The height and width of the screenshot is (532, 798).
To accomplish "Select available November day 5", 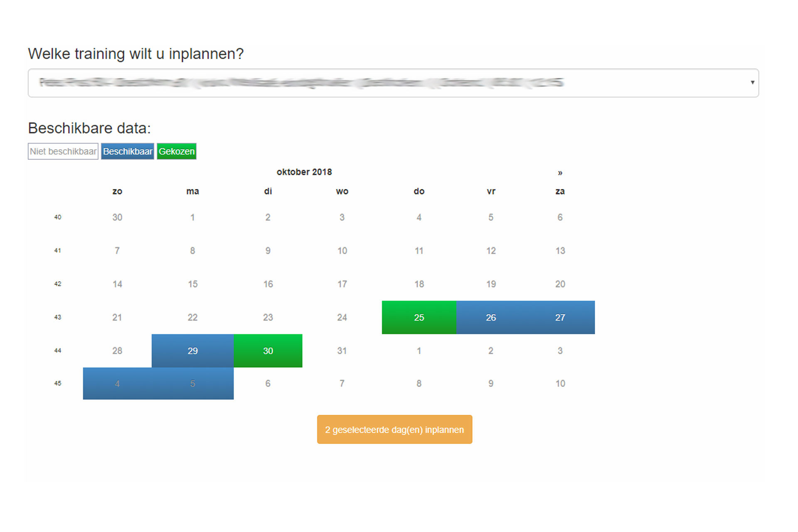I will click(192, 384).
